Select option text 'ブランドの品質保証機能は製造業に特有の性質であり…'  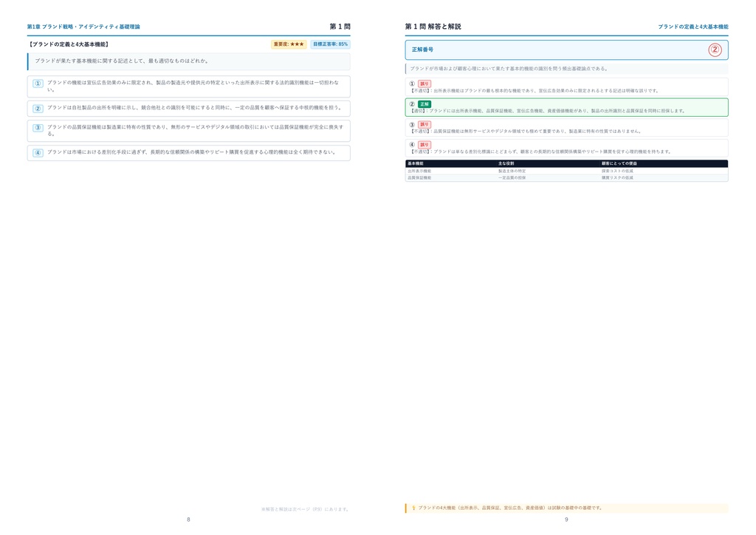195,130
